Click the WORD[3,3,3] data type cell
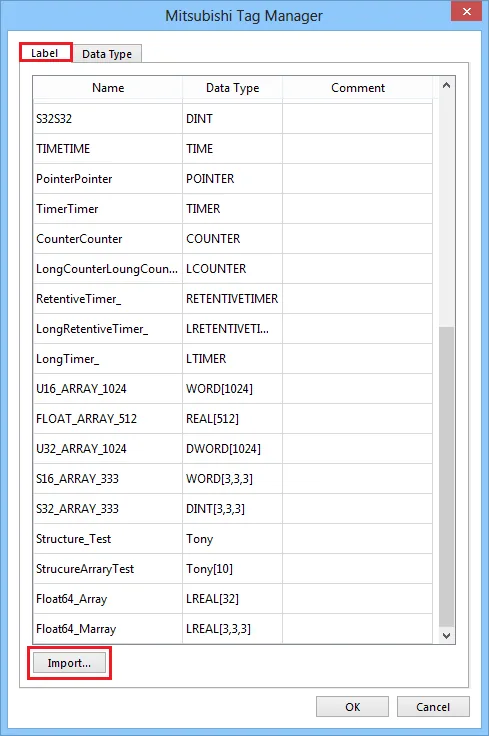The image size is (489, 736). (232, 479)
